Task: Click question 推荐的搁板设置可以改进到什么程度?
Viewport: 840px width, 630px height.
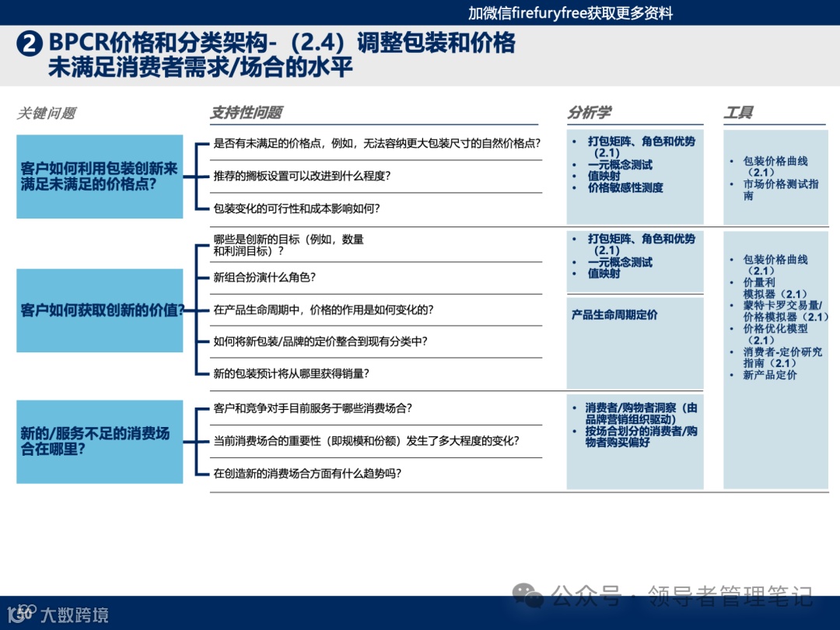Action: tap(302, 176)
